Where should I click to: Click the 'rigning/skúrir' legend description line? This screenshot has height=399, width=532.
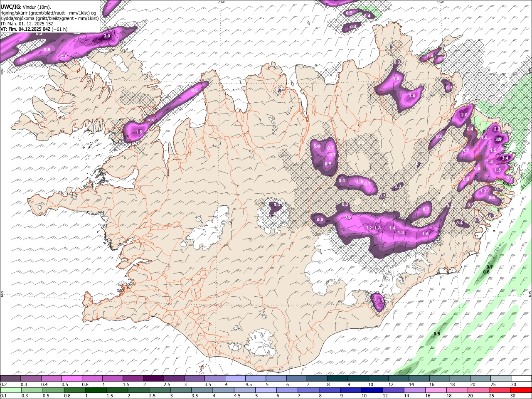(48, 13)
